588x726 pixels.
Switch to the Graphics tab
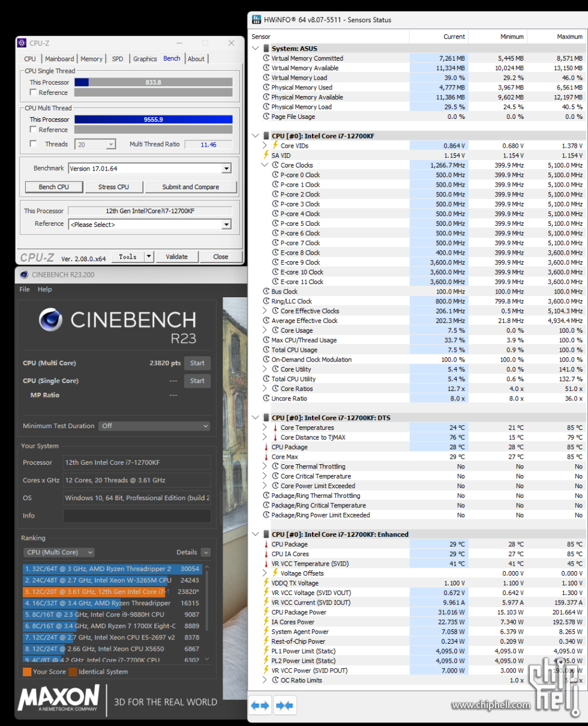[x=145, y=59]
